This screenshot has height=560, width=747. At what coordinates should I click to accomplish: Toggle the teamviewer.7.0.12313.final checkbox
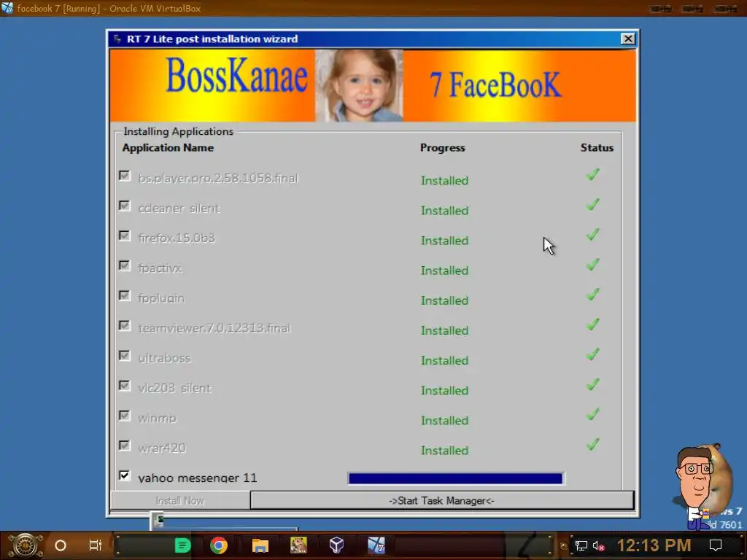[124, 326]
